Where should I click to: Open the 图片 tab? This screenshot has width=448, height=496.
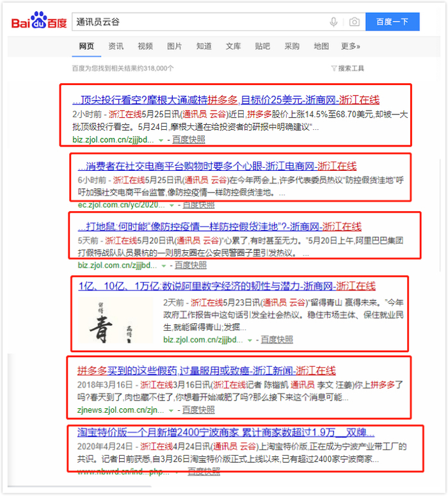175,47
